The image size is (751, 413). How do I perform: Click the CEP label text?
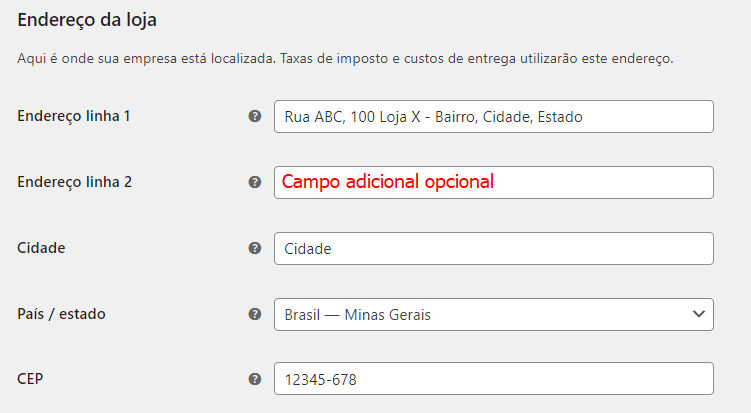[x=30, y=379]
